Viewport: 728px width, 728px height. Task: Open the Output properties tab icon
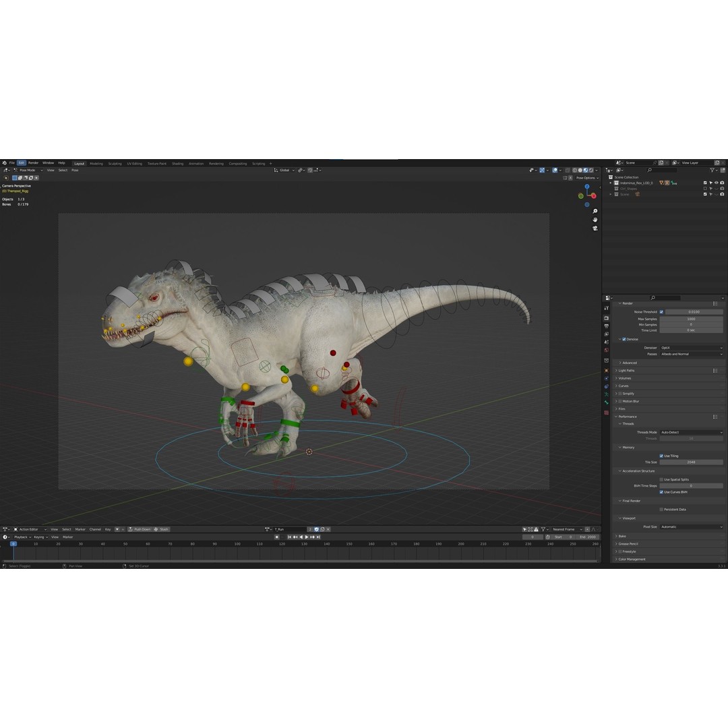tap(607, 326)
